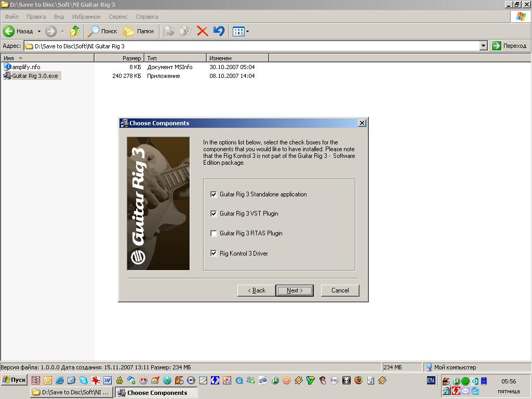Launch Skype from quick launch
This screenshot has height=399, width=532.
84,380
